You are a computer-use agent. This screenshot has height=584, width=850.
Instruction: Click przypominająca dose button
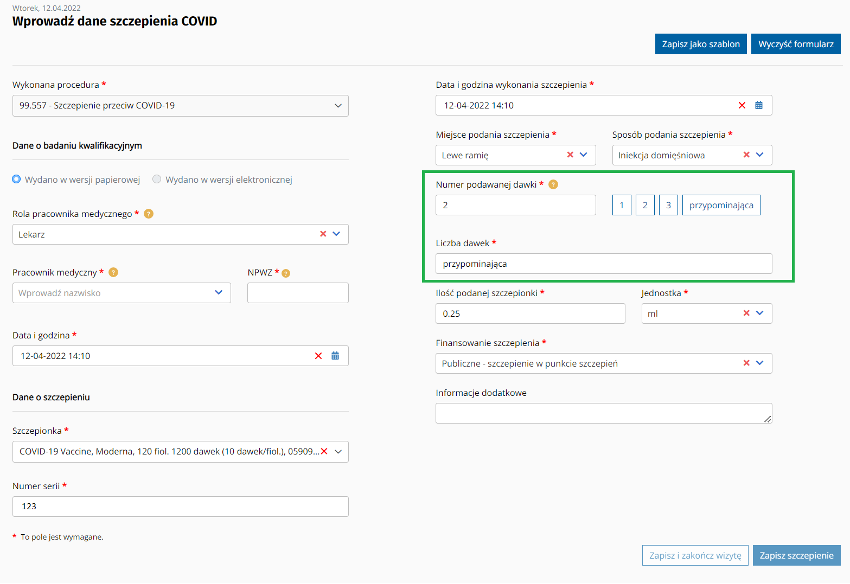coord(722,205)
